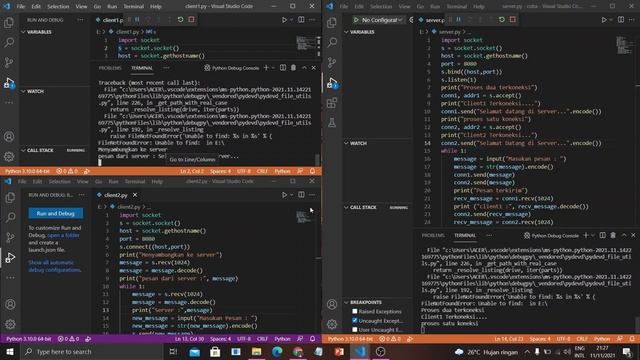Kill the terminal in client1.py window

pos(293,68)
